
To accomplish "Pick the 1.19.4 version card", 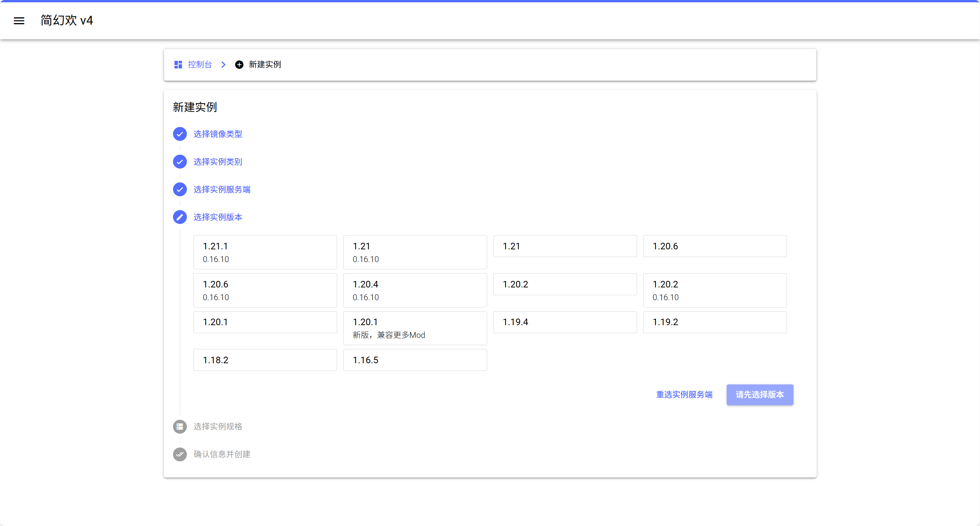I will pyautogui.click(x=565, y=322).
